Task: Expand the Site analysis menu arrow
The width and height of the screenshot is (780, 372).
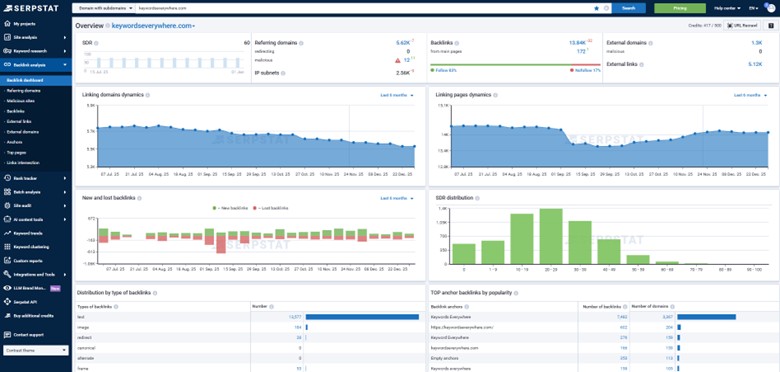Action: pos(65,37)
